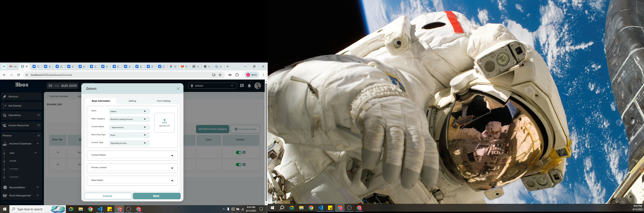Switch to the Basic Information tab
Viewport: 644px width, 213px height.
point(101,101)
